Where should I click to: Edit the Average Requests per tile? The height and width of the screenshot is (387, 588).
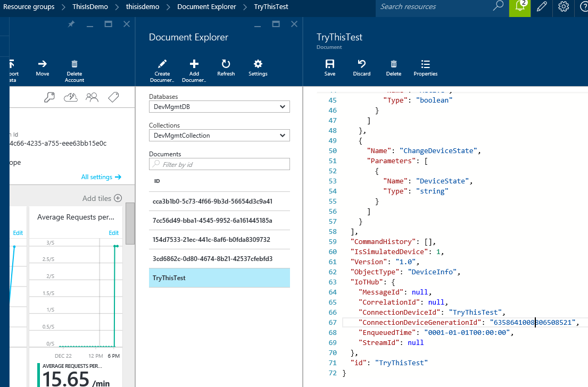tap(114, 233)
